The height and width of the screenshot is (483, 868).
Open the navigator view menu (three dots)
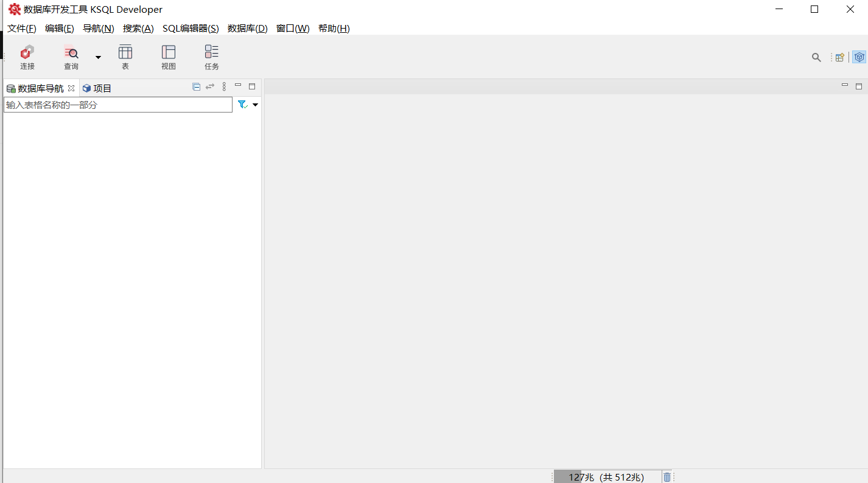[x=224, y=87]
